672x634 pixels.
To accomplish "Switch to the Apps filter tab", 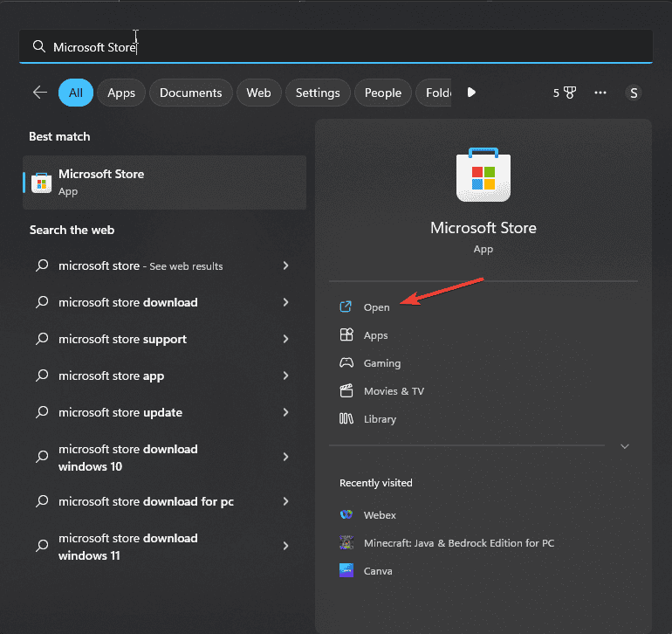I will (x=121, y=93).
